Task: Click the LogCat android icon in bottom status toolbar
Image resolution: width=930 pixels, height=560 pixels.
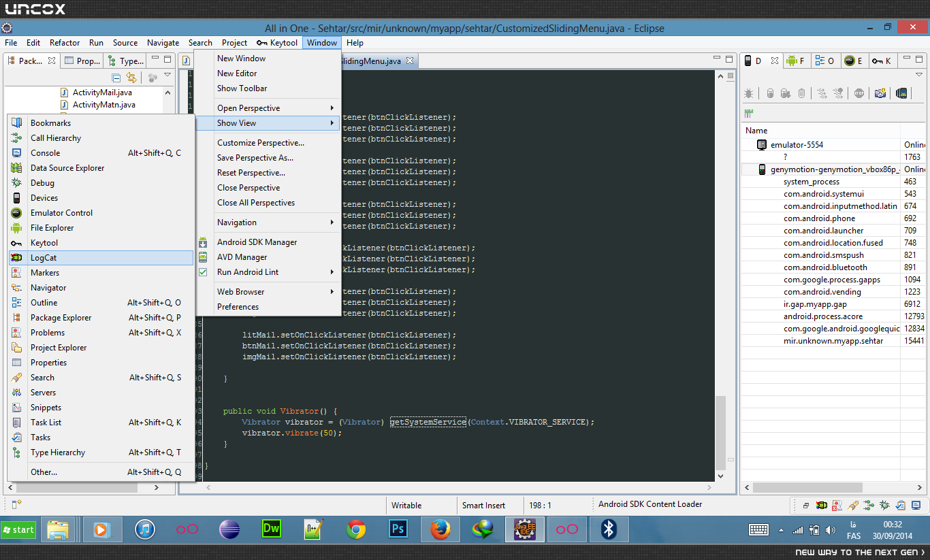Action: (x=822, y=506)
